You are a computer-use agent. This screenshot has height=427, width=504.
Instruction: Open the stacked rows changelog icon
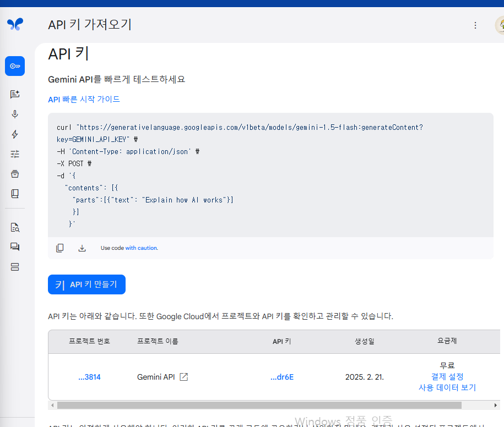coord(15,267)
